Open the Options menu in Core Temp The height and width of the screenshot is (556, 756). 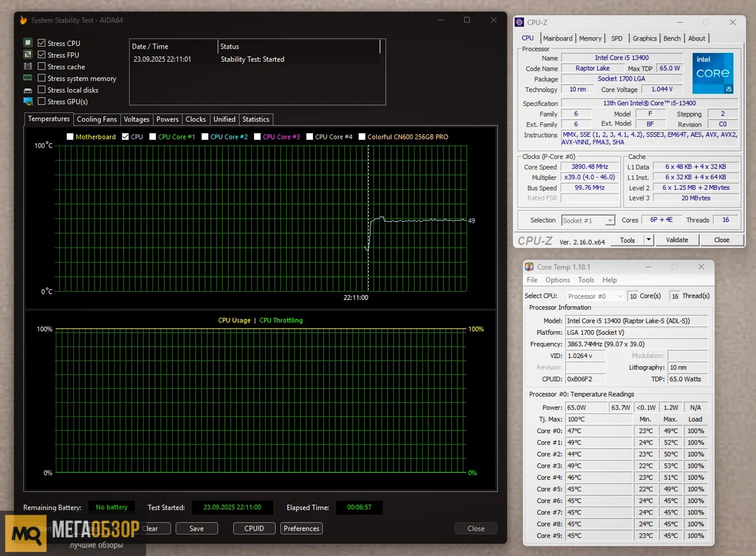pyautogui.click(x=558, y=280)
